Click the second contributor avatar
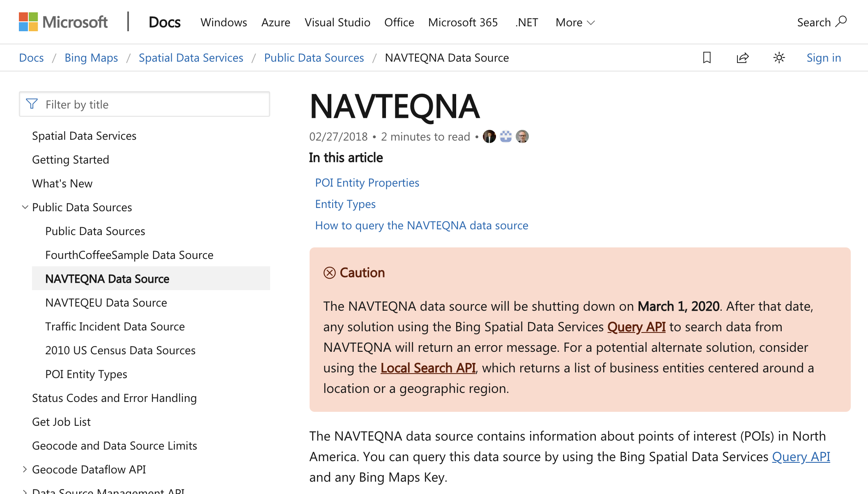This screenshot has height=494, width=868. pyautogui.click(x=505, y=136)
